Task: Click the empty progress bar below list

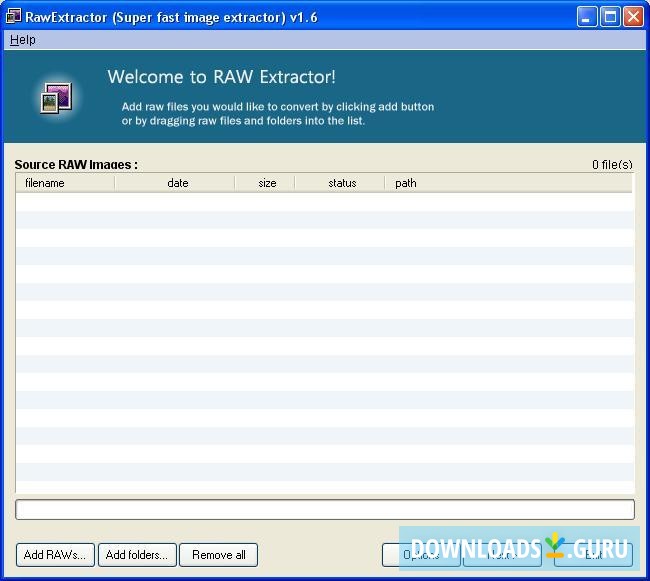Action: [x=325, y=509]
